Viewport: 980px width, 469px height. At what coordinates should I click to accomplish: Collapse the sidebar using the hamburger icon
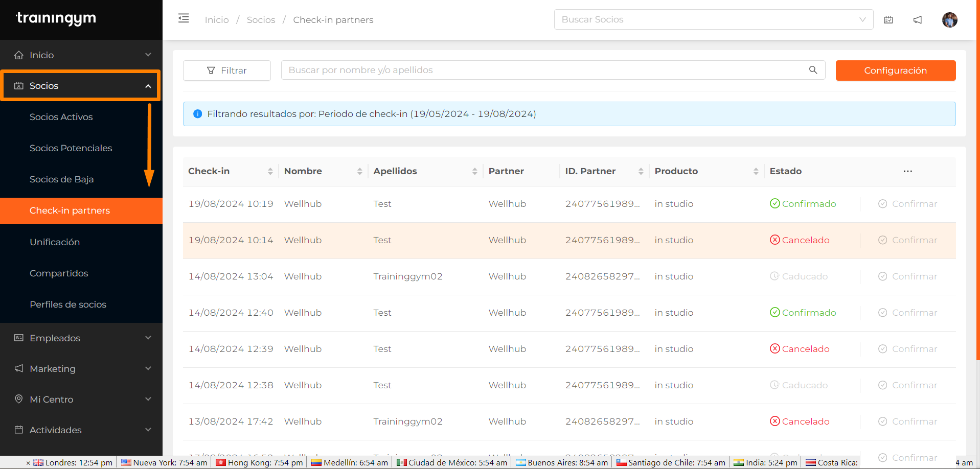[184, 18]
